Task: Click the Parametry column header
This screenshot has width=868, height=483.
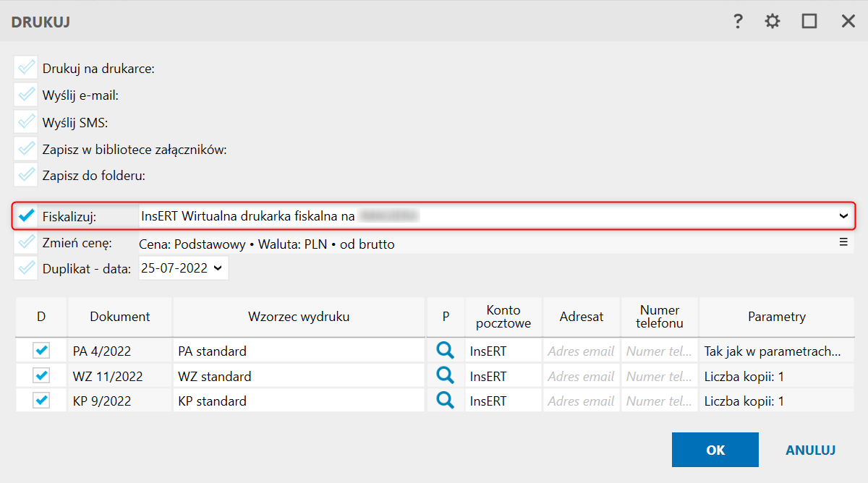Action: coord(776,317)
